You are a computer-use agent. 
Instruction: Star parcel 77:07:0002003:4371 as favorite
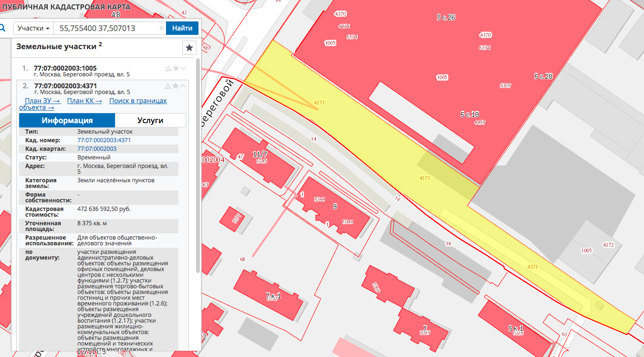(176, 86)
